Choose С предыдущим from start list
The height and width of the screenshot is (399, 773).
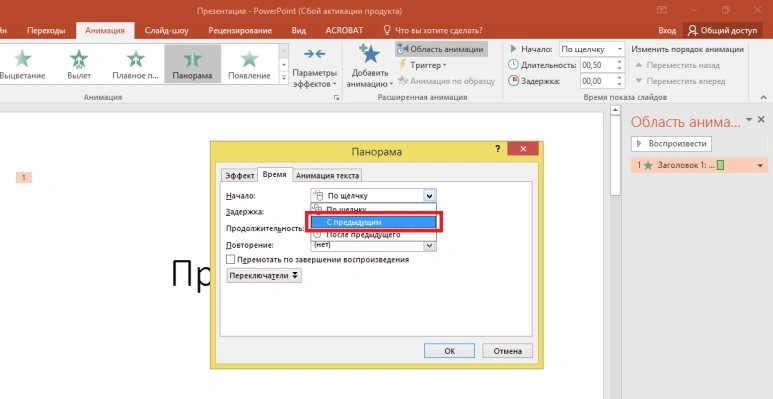(374, 222)
